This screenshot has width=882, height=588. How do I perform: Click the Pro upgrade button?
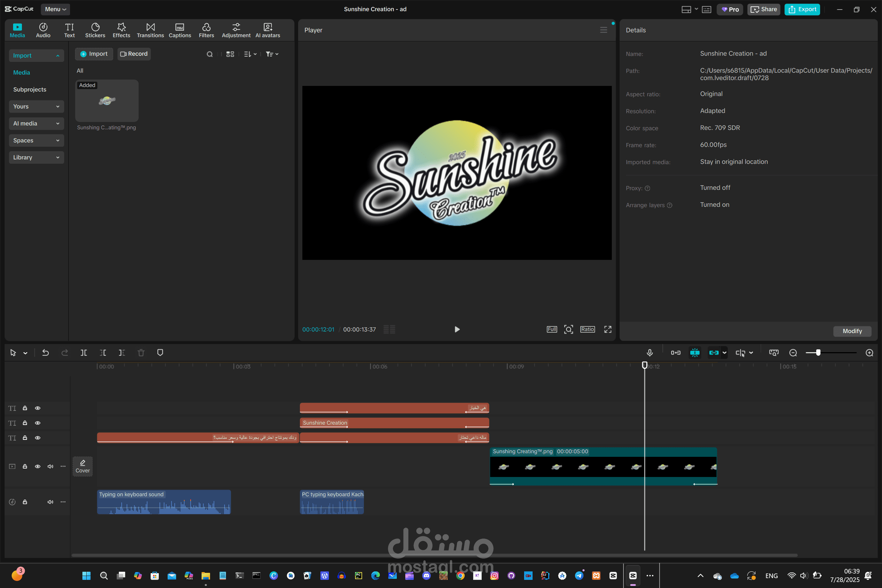click(x=730, y=9)
